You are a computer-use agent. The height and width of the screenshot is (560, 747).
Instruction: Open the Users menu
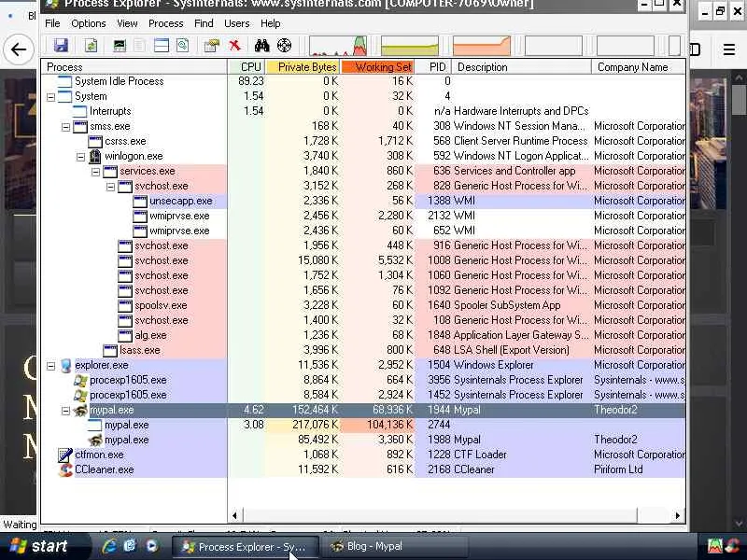tap(237, 23)
